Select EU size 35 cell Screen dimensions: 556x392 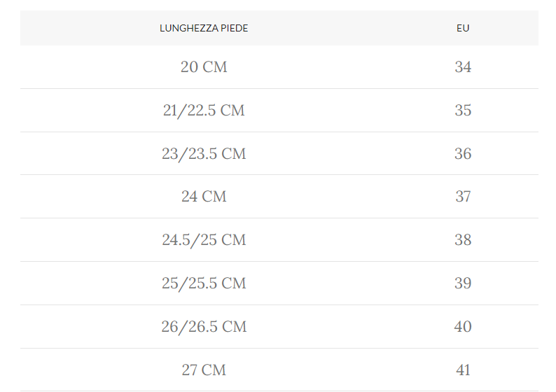[463, 111]
